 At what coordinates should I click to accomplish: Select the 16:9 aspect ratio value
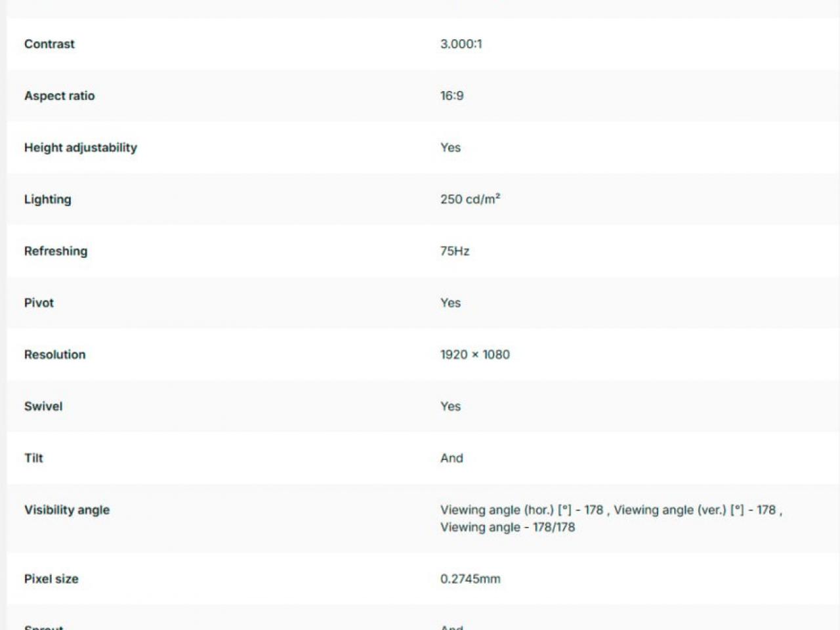tap(451, 96)
